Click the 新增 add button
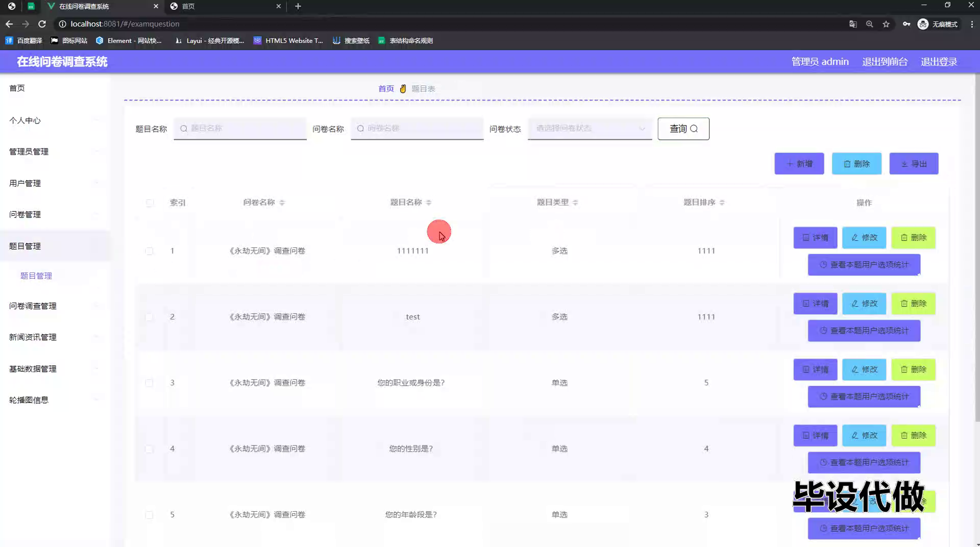This screenshot has height=547, width=980. (799, 164)
